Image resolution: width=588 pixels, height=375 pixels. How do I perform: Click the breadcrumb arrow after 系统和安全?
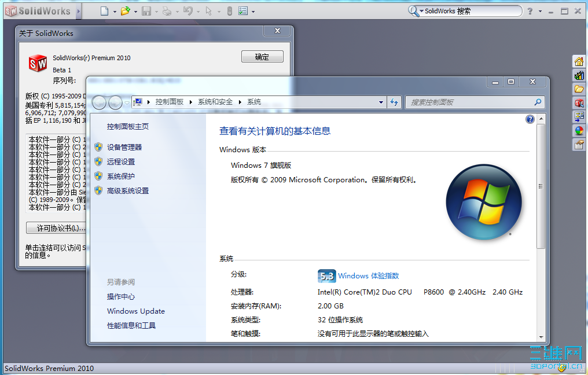[x=240, y=102]
